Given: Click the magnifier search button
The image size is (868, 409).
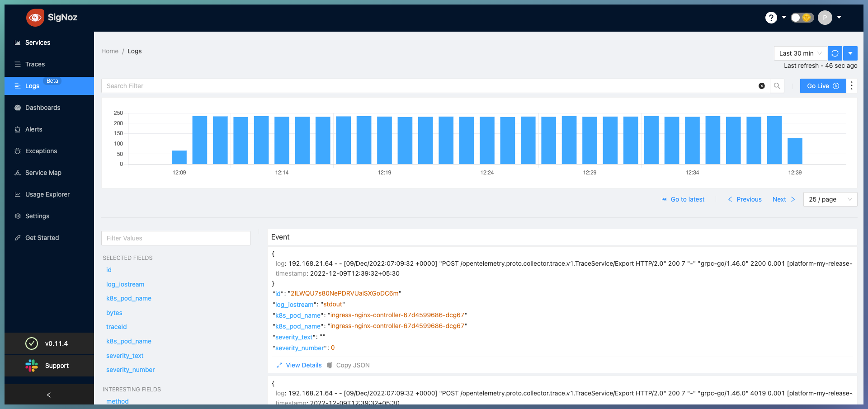Looking at the screenshot, I should (777, 86).
